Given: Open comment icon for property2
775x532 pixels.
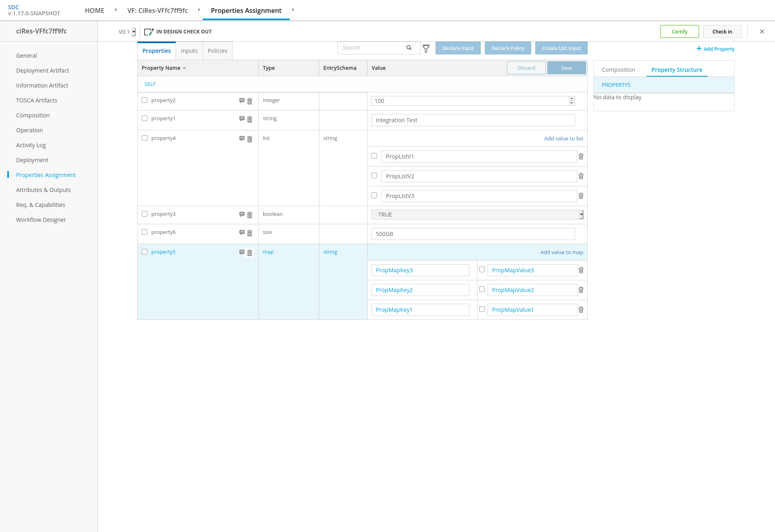Looking at the screenshot, I should [x=242, y=101].
